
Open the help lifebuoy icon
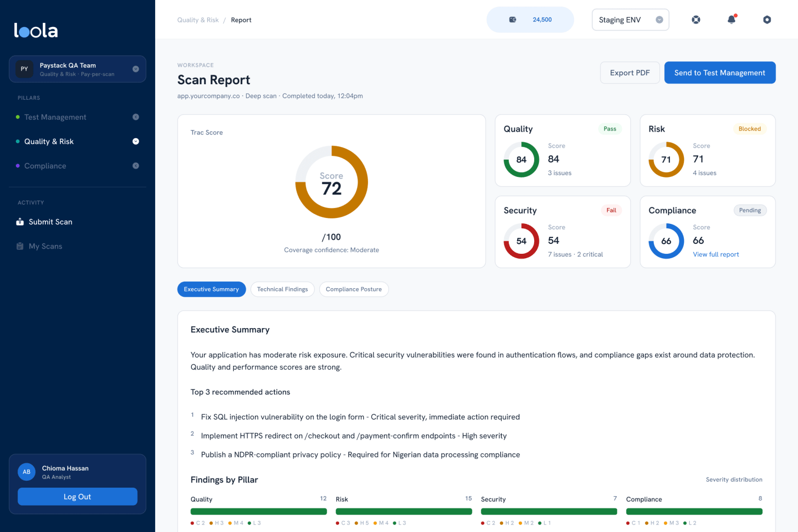pyautogui.click(x=696, y=19)
